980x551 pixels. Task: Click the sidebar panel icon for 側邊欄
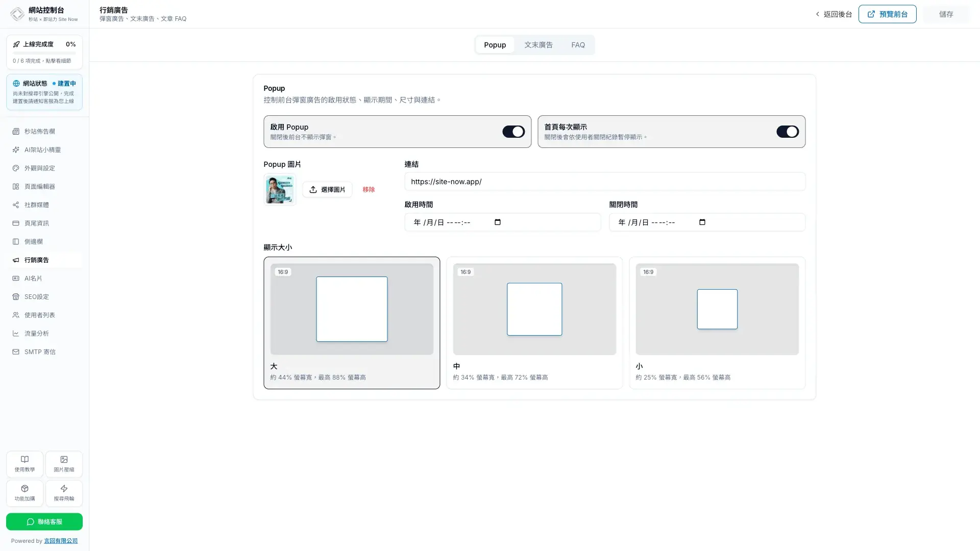click(x=16, y=242)
